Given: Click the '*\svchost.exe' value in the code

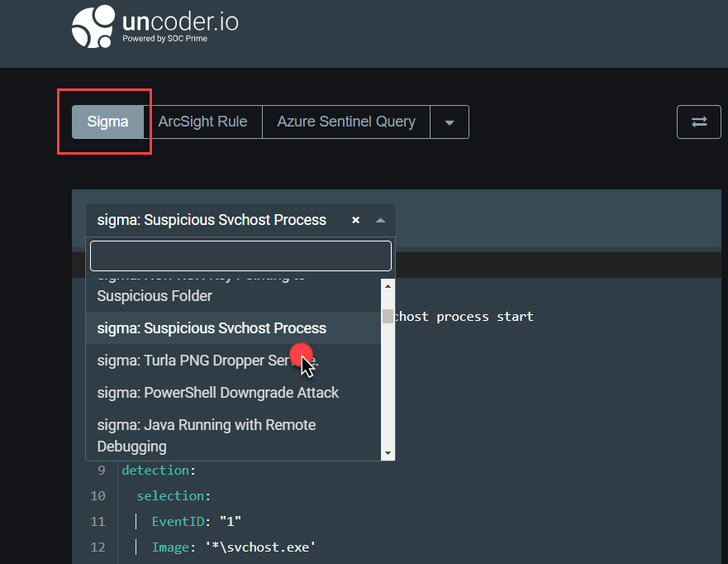Looking at the screenshot, I should click(260, 547).
